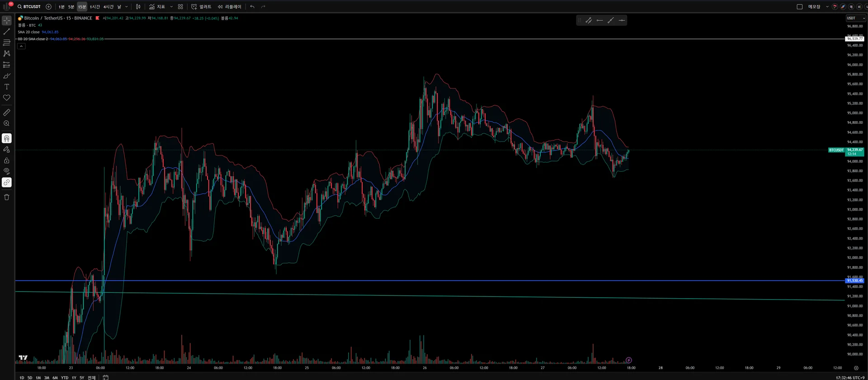Start bar replay with 리플레이 button
This screenshot has width=868, height=380.
click(230, 7)
